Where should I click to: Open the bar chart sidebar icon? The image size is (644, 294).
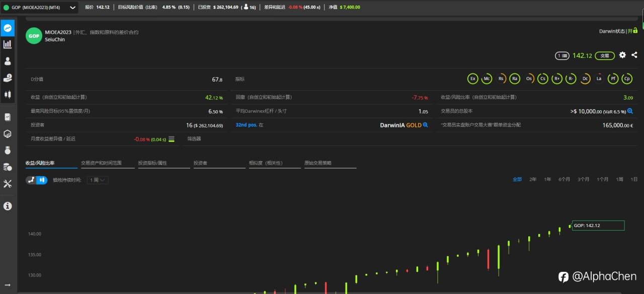point(8,44)
